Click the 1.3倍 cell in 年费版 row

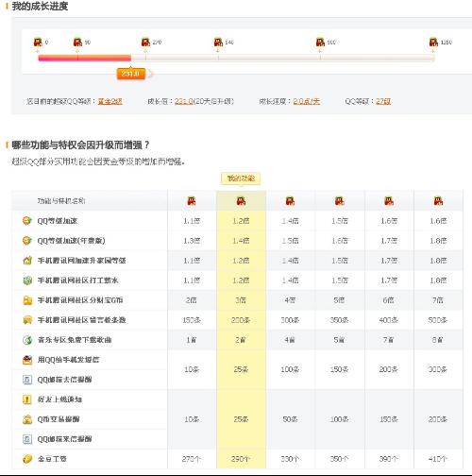192,241
